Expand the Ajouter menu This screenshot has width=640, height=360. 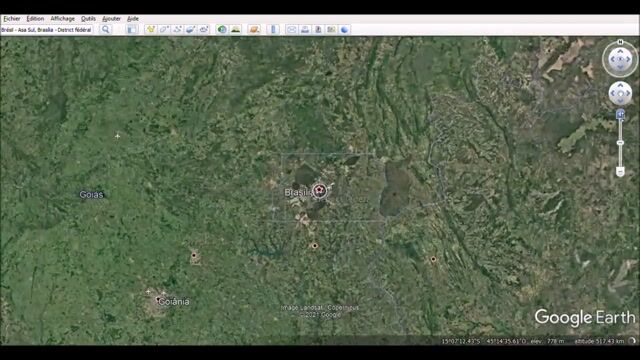[111, 19]
